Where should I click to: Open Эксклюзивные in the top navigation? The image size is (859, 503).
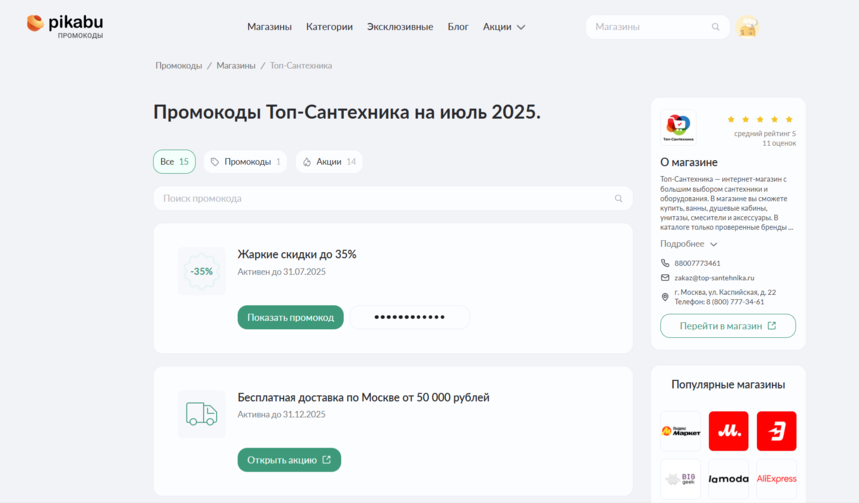pyautogui.click(x=400, y=27)
